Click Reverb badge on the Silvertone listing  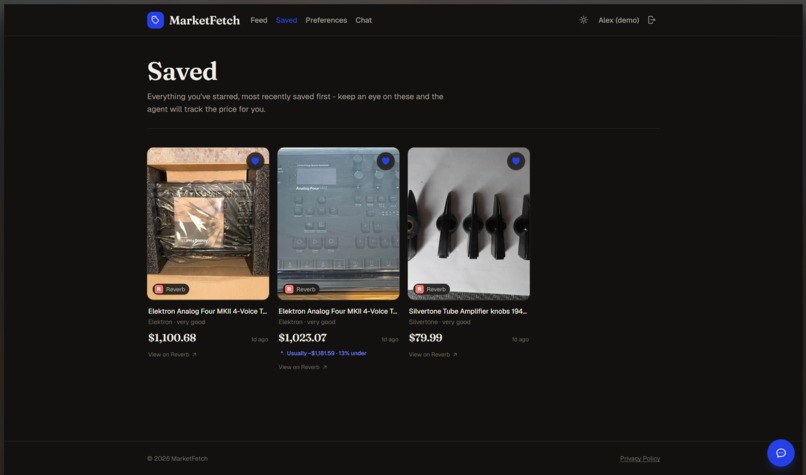431,289
